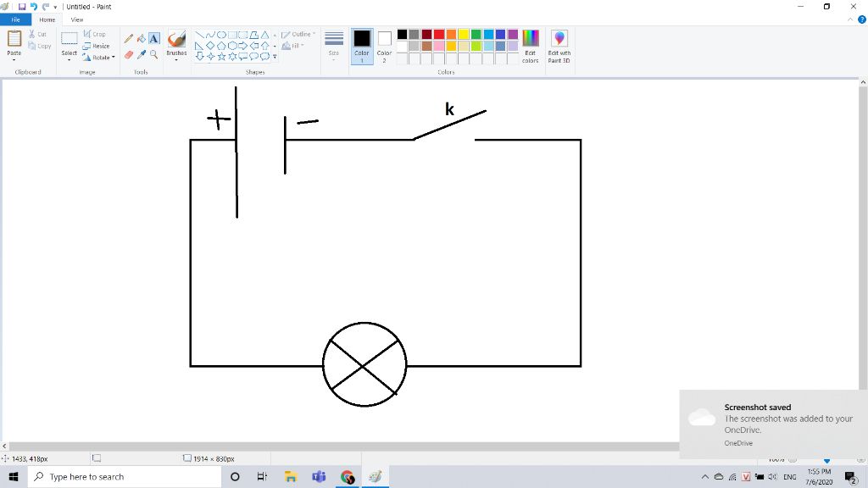Click the Crop button

tap(94, 34)
